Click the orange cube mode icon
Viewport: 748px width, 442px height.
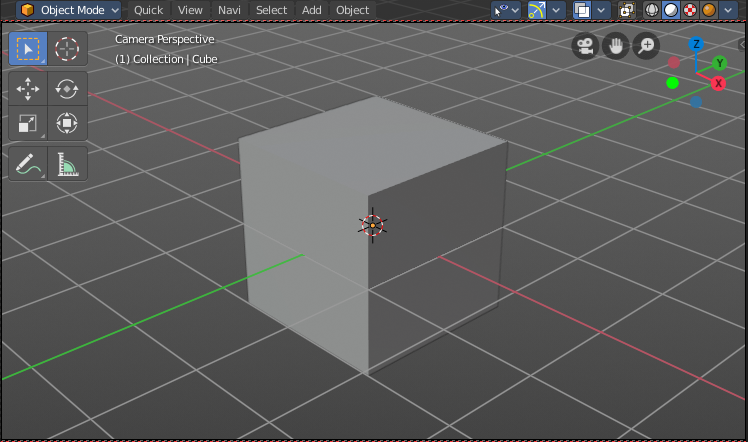coord(28,10)
